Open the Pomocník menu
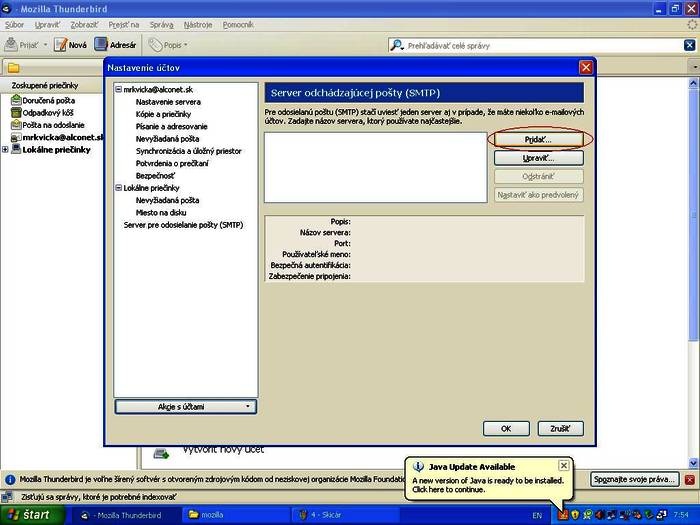 pos(238,25)
